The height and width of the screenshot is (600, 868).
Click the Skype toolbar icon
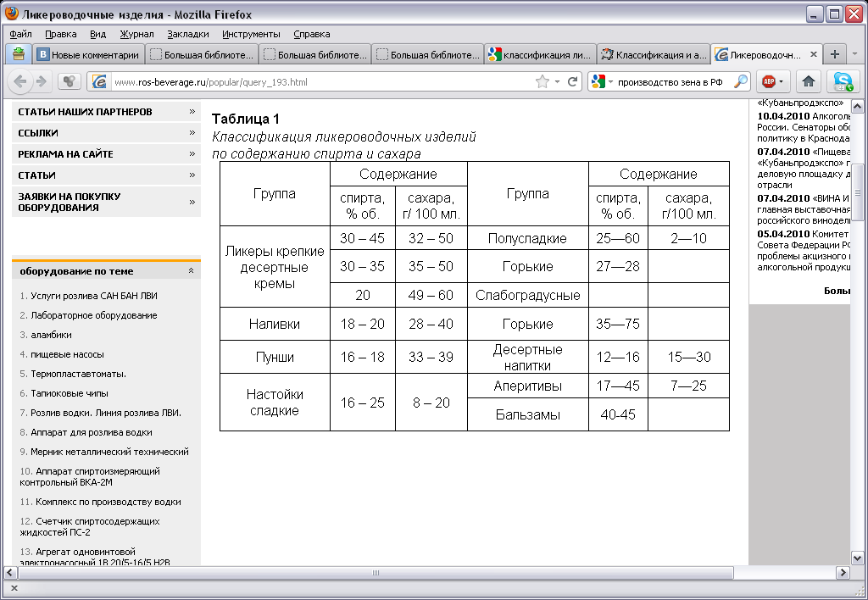[x=843, y=82]
